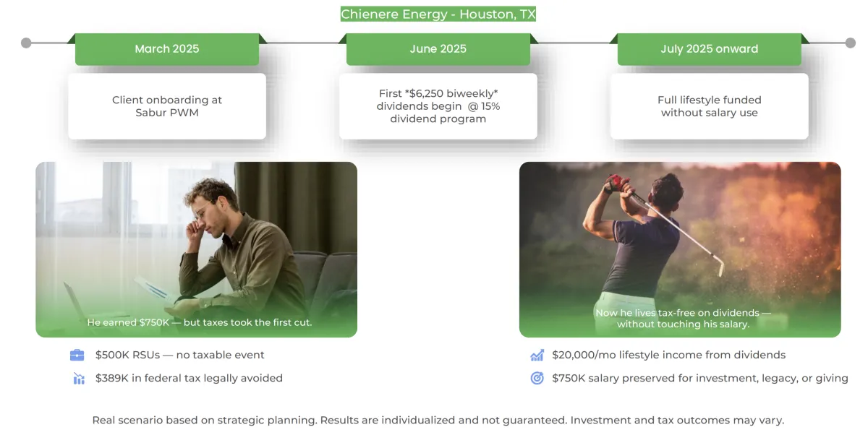Click the right endpoint dot of timeline

[x=850, y=43]
